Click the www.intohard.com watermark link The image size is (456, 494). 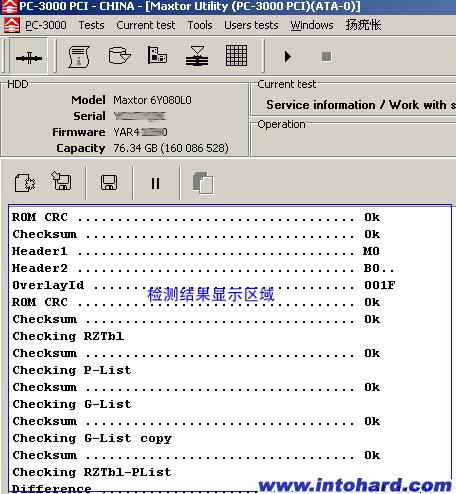tap(355, 485)
